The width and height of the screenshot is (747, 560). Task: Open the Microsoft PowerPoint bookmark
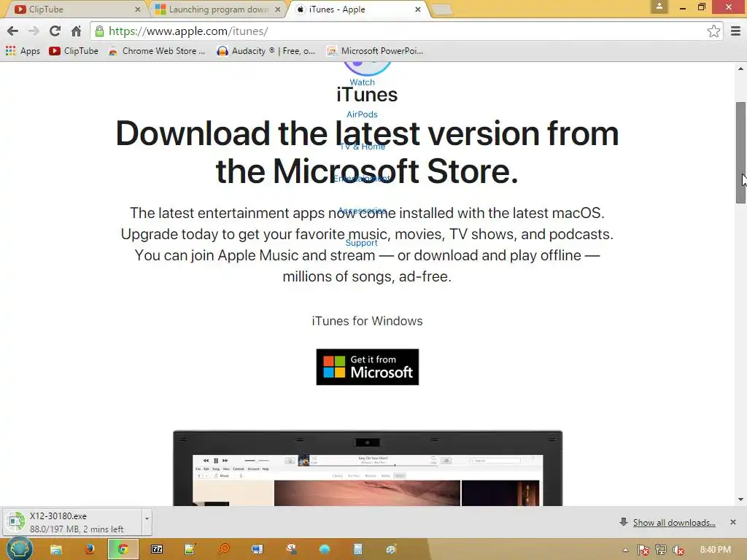click(375, 51)
